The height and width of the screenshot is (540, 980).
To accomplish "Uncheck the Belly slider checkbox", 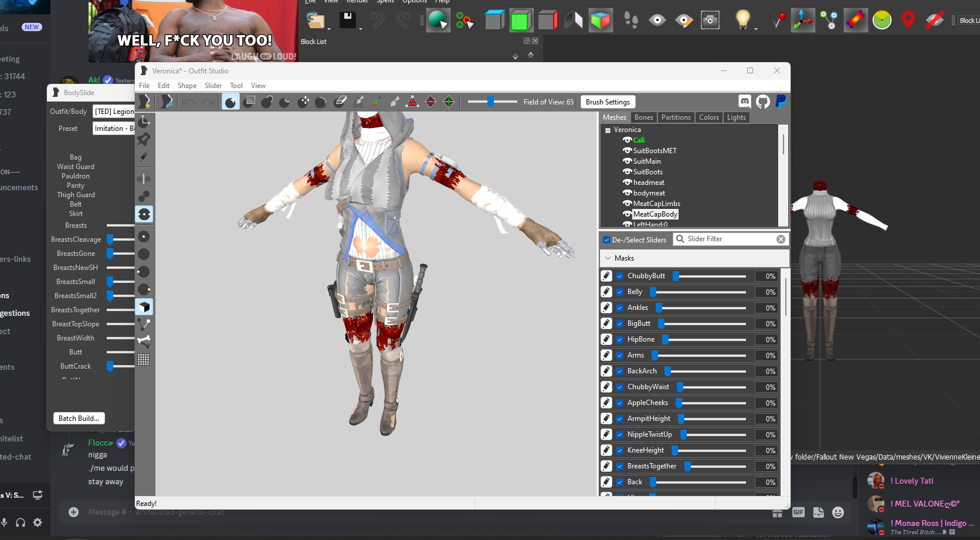I will click(x=619, y=292).
